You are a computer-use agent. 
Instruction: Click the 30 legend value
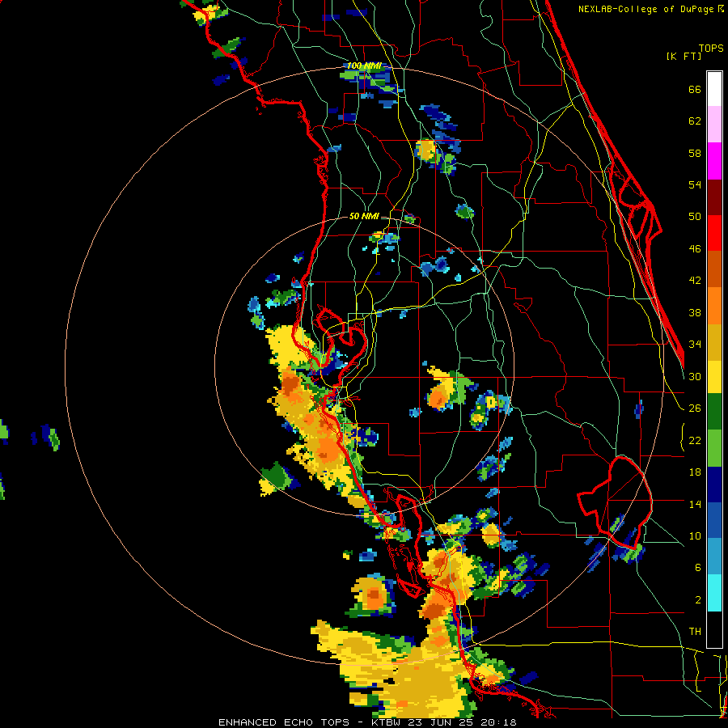(x=695, y=376)
